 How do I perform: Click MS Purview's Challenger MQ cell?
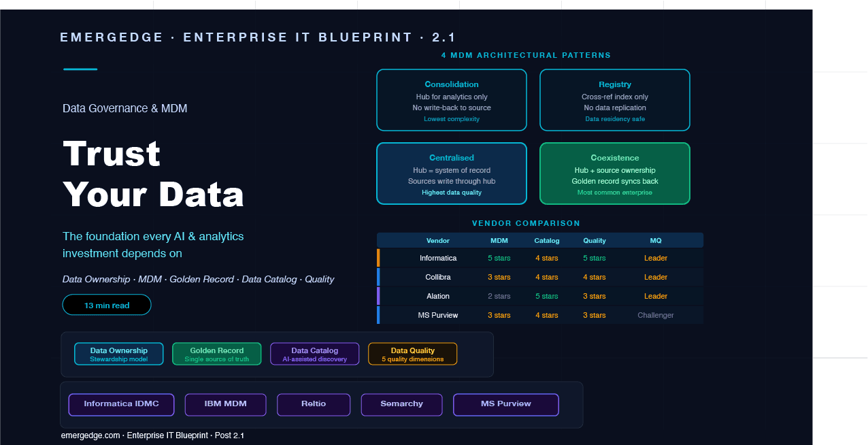tap(656, 316)
